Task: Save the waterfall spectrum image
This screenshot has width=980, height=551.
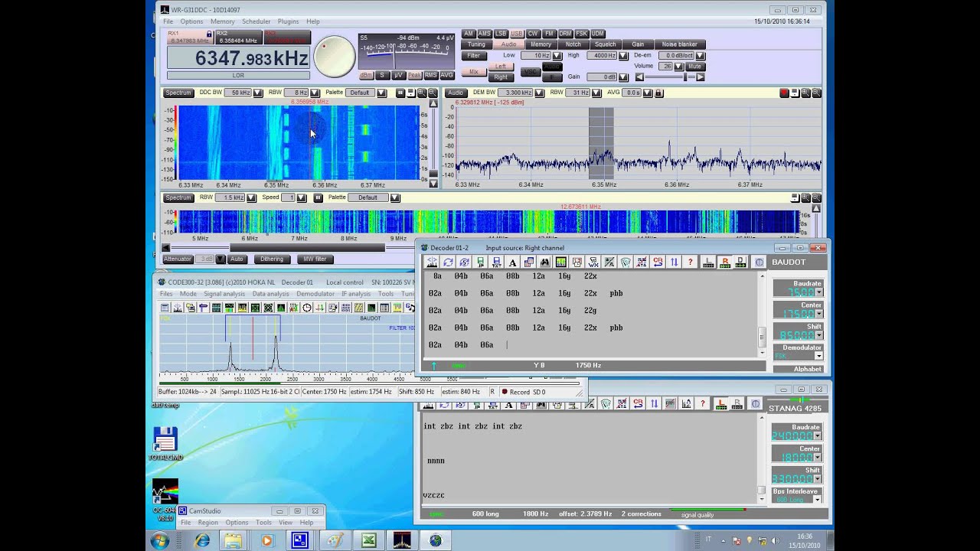Action: pos(410,93)
